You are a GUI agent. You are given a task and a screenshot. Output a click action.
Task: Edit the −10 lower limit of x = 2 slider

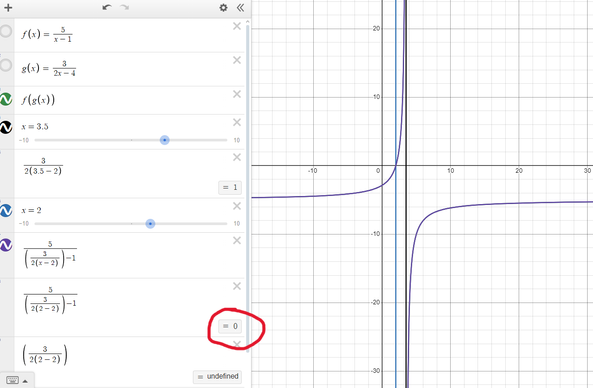24,223
